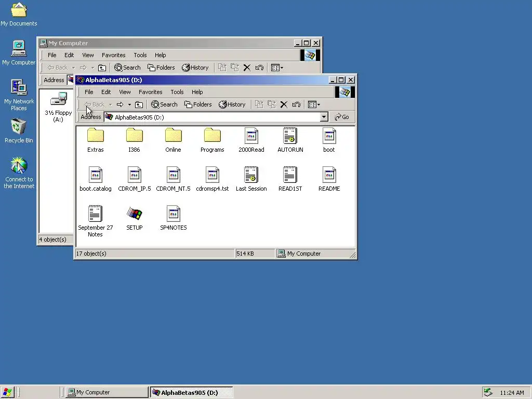Click AlphaBetas905 (D:) taskbar button
532x399 pixels.
(x=191, y=393)
